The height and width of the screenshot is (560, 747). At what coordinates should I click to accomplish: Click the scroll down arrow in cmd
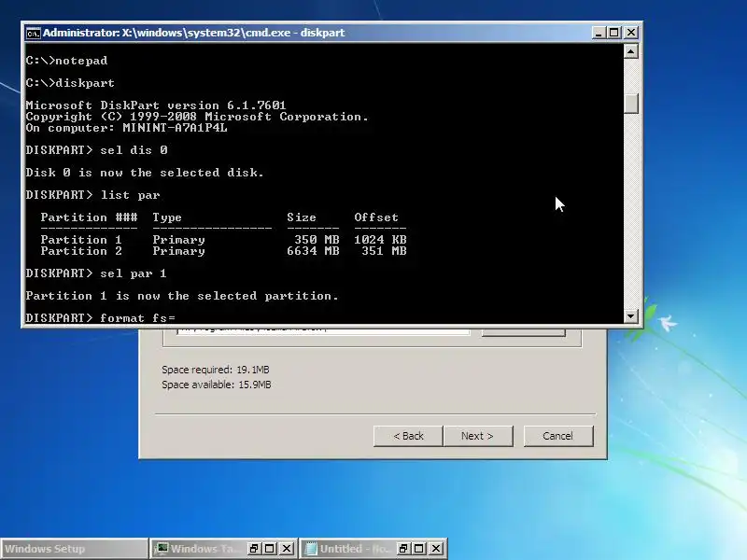point(631,315)
